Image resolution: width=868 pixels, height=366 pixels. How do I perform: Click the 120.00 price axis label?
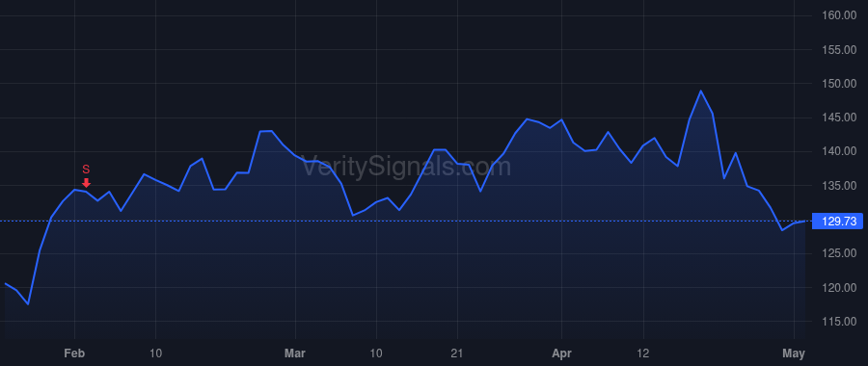point(839,288)
